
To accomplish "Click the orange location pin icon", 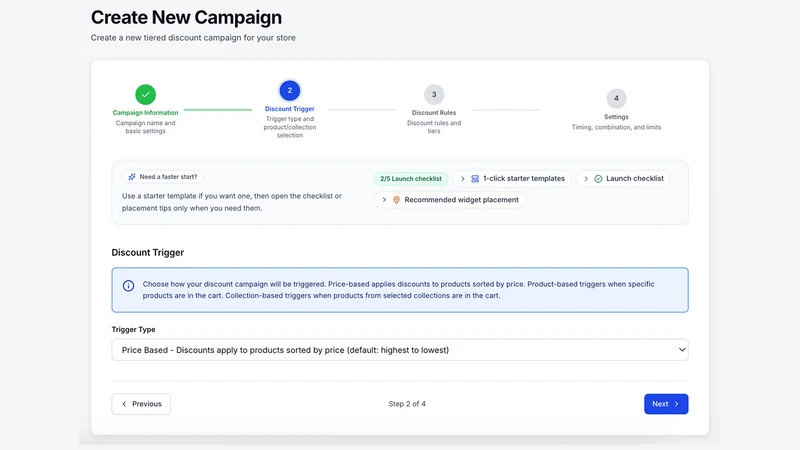I will tap(396, 200).
